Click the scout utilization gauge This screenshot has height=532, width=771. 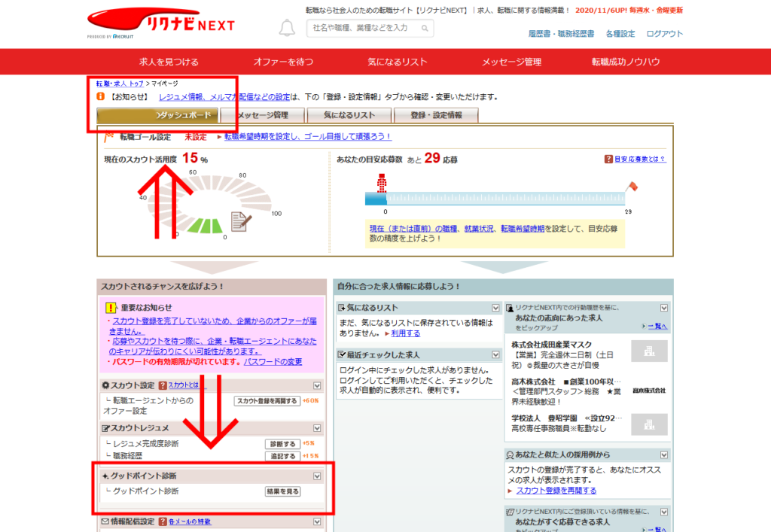[x=209, y=204]
